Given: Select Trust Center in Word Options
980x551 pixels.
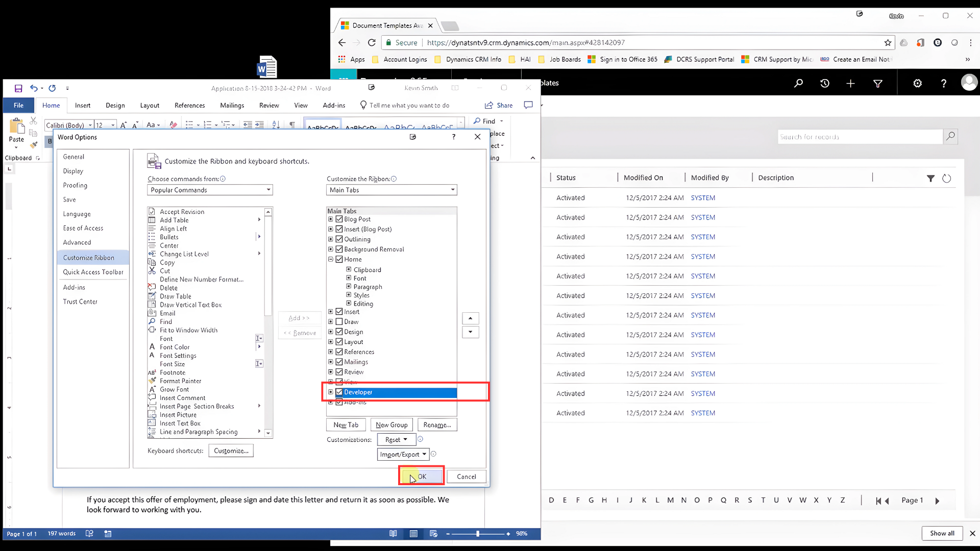Looking at the screenshot, I should [x=80, y=302].
